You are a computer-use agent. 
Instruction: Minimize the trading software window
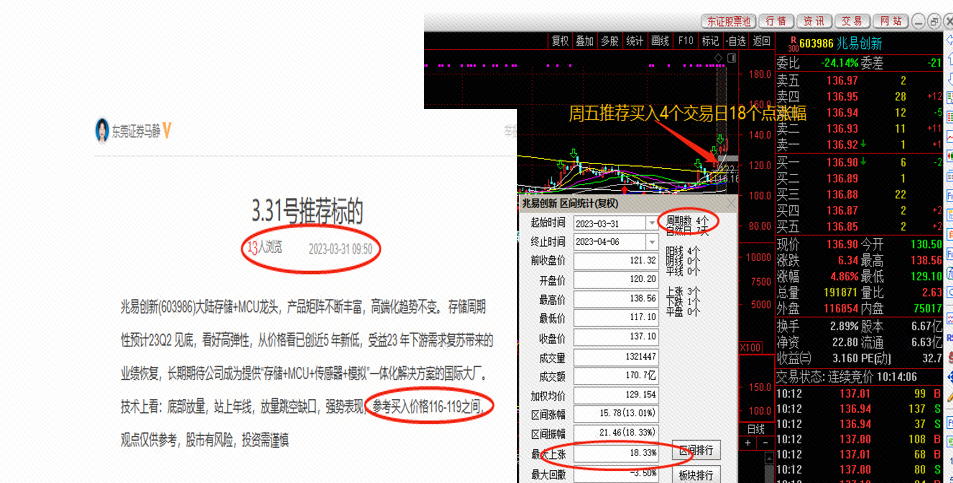click(x=918, y=21)
